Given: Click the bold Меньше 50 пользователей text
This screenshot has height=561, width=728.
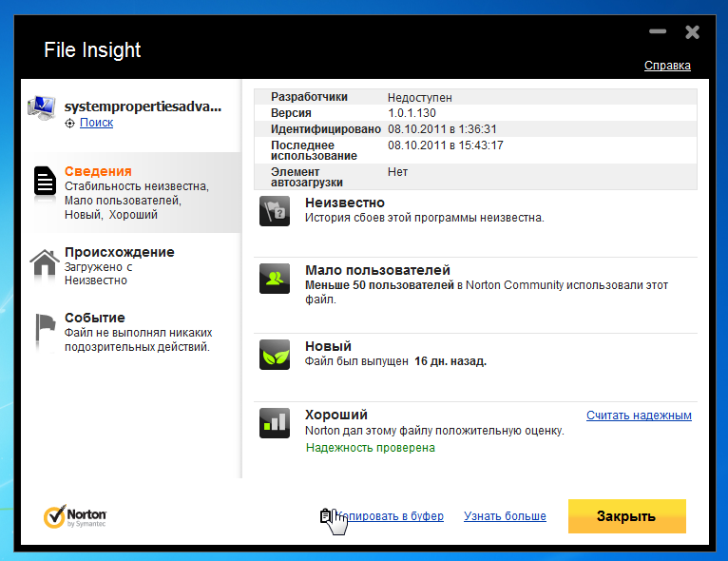Looking at the screenshot, I should pos(379,284).
